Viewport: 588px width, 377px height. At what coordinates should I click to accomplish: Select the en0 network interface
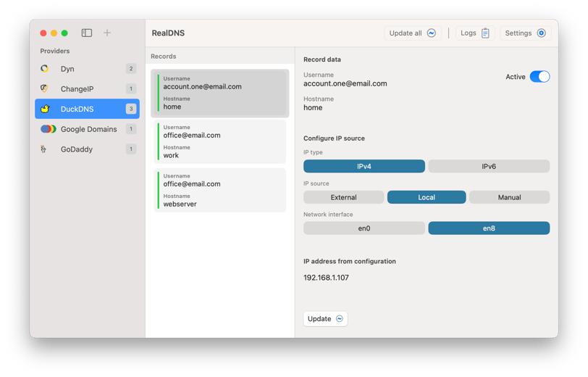click(x=364, y=228)
